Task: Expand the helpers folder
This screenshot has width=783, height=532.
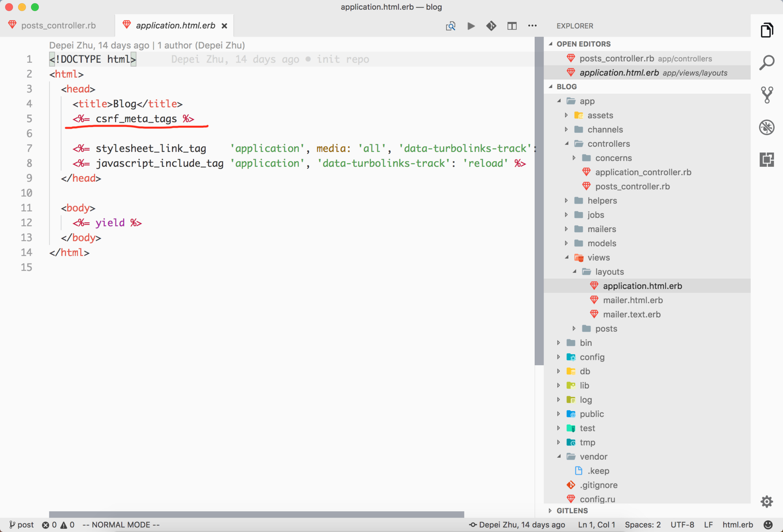Action: [x=647, y=201]
